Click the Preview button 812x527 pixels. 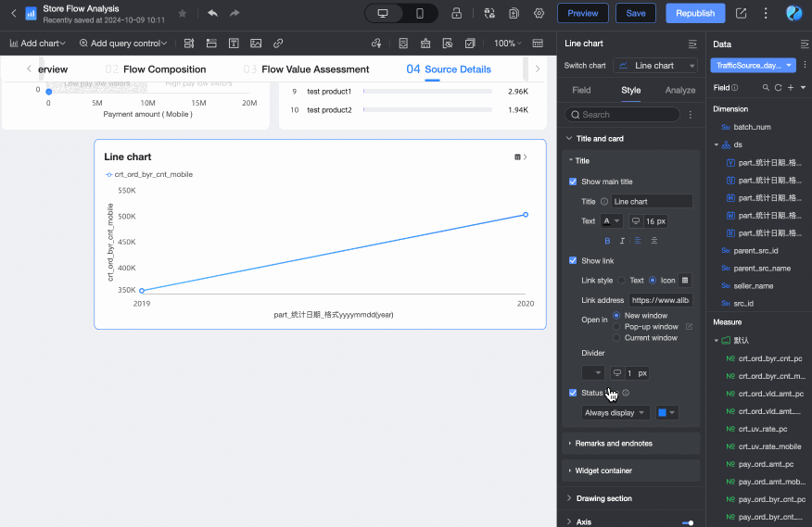[582, 13]
